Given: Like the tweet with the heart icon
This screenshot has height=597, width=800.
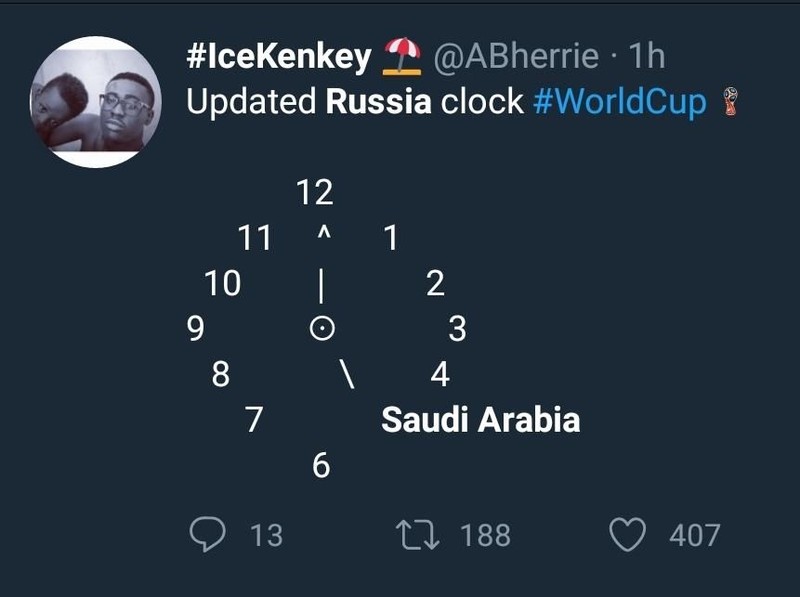Looking at the screenshot, I should point(628,534).
